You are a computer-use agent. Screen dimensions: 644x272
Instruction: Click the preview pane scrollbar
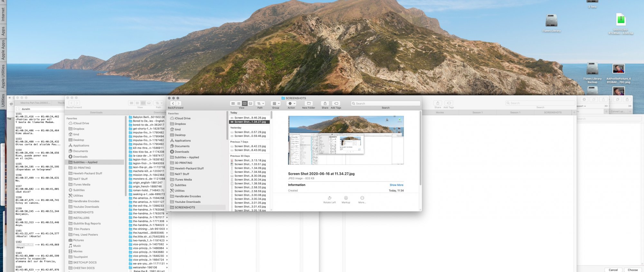coord(420,148)
